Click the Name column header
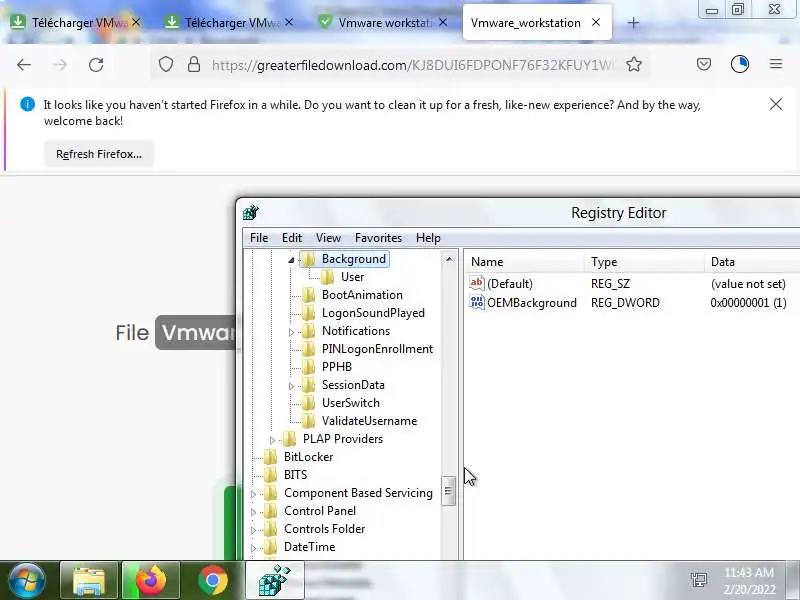Viewport: 800px width, 600px height. 524,262
